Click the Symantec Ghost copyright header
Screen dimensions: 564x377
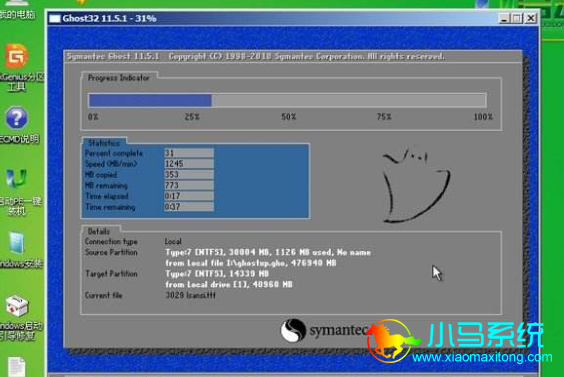256,56
